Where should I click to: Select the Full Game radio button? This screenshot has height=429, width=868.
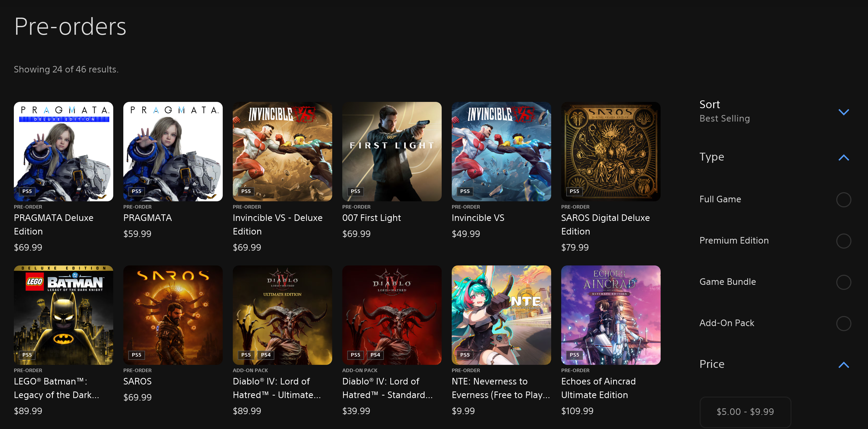pos(843,200)
